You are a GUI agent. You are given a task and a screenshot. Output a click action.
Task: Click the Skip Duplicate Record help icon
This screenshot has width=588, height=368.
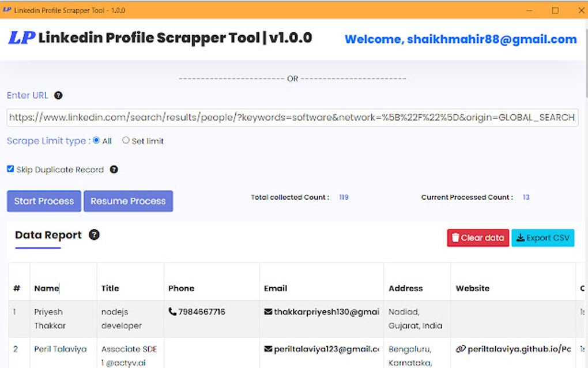(114, 169)
